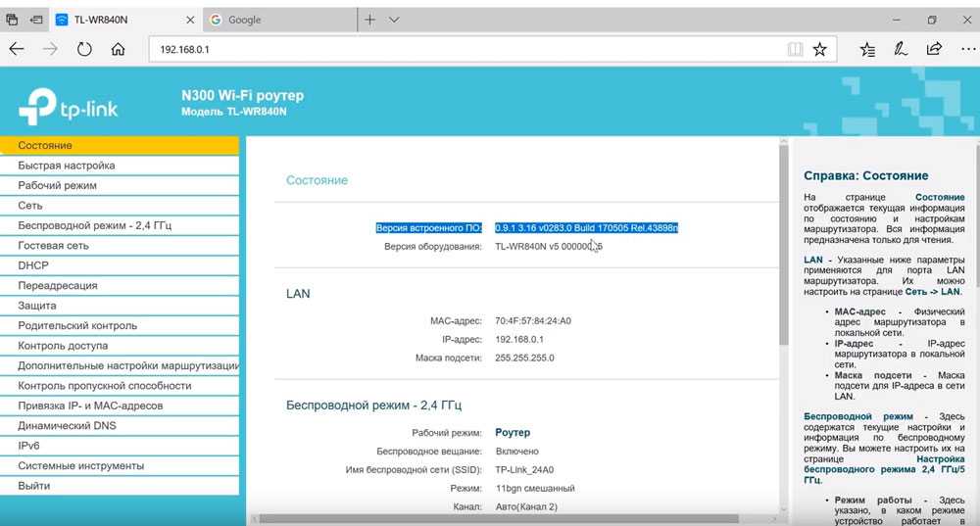Click the browser Back arrow

[x=17, y=48]
